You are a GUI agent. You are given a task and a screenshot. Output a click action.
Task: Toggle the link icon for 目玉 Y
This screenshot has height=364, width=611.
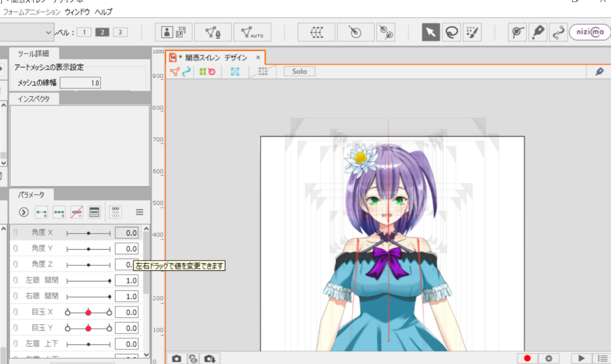point(15,328)
